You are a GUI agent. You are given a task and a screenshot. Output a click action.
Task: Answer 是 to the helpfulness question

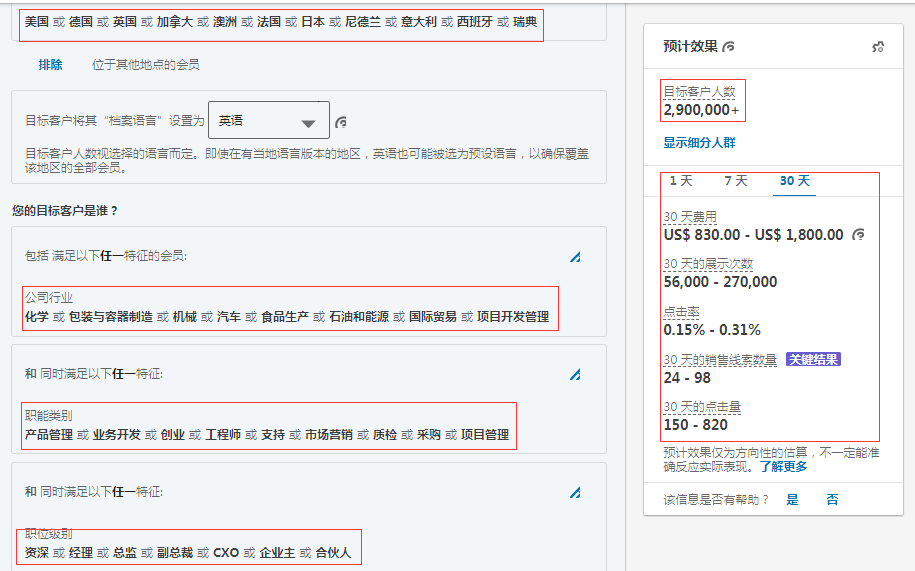(x=792, y=500)
